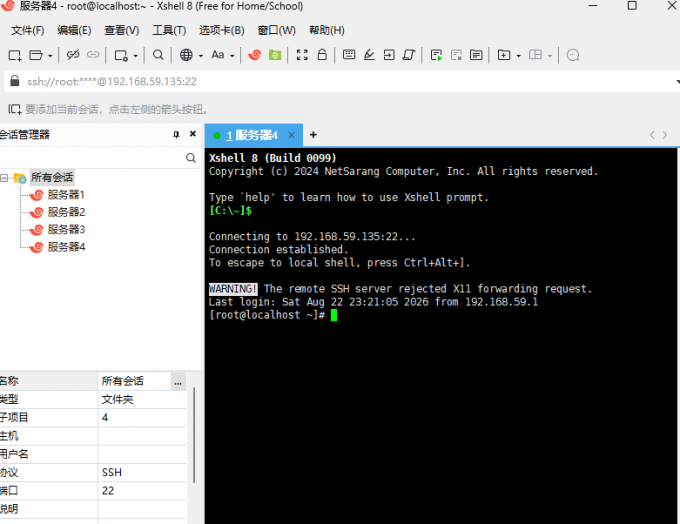The image size is (680, 524).
Task: Click the compose pane toolbar icon
Action: pyautogui.click(x=476, y=55)
